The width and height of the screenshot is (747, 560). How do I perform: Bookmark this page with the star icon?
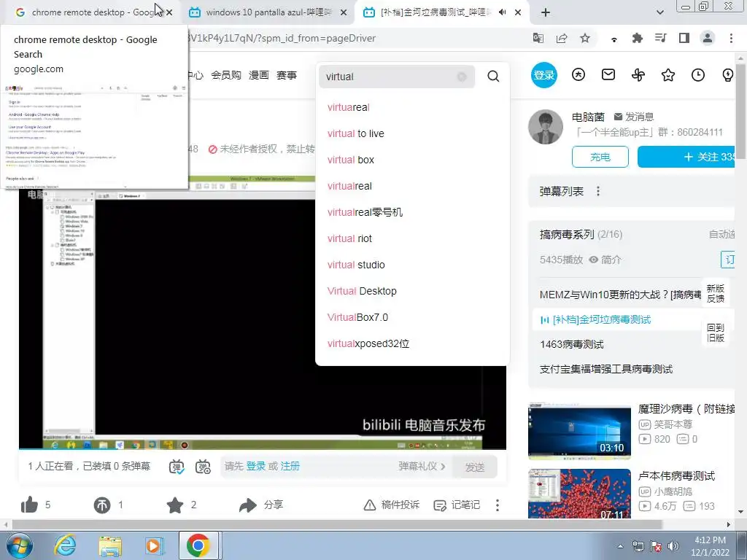pyautogui.click(x=585, y=38)
